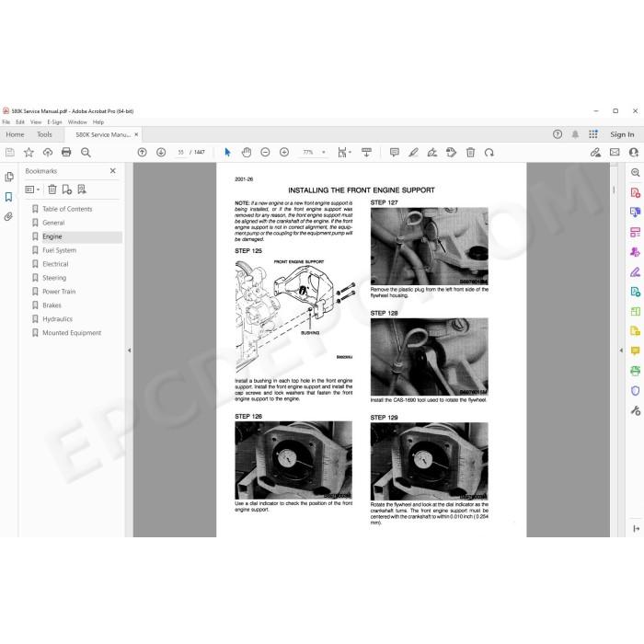Activate the hand pan tool

247,153
